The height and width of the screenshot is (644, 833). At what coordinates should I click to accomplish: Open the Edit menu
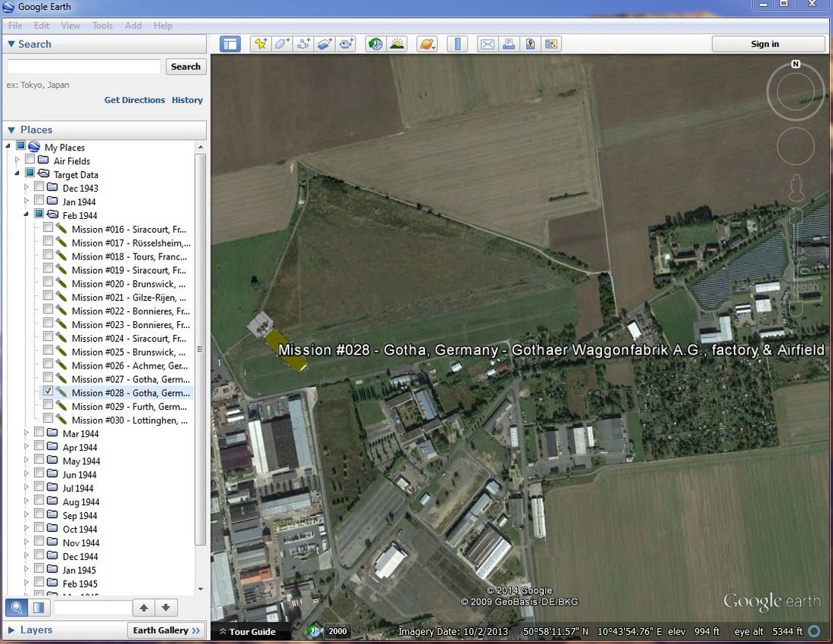(x=41, y=25)
